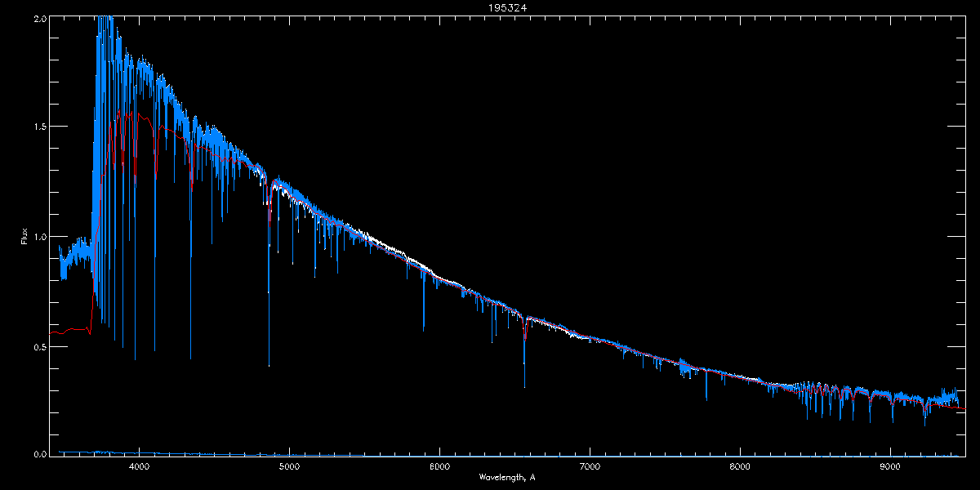Click the plot title "195324"
The height and width of the screenshot is (490, 980).
tap(506, 7)
